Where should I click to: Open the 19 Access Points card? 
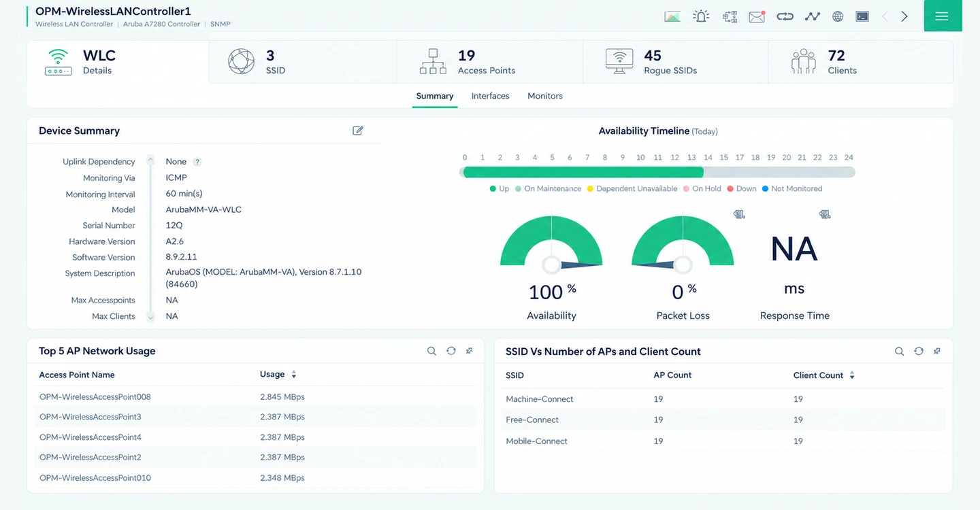pyautogui.click(x=489, y=62)
